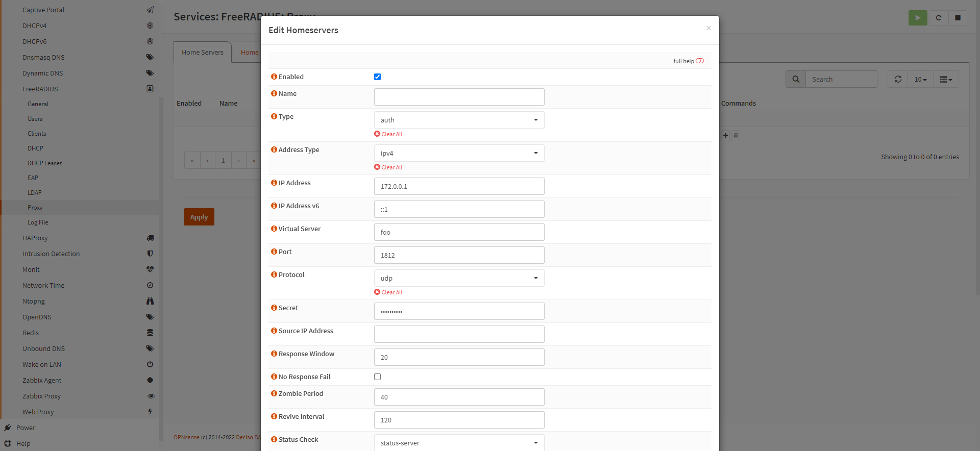This screenshot has height=451, width=980.
Task: Open the Help menu in sidebar
Action: pos(23,443)
